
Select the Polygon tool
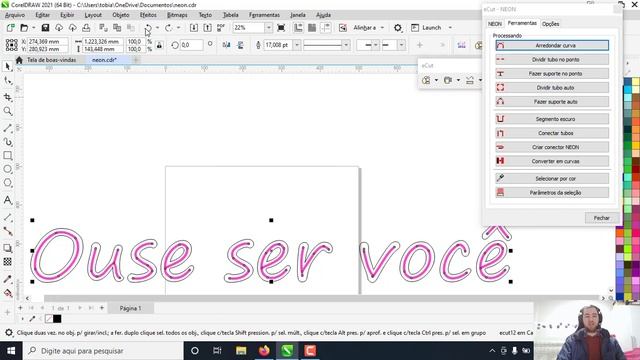7,183
